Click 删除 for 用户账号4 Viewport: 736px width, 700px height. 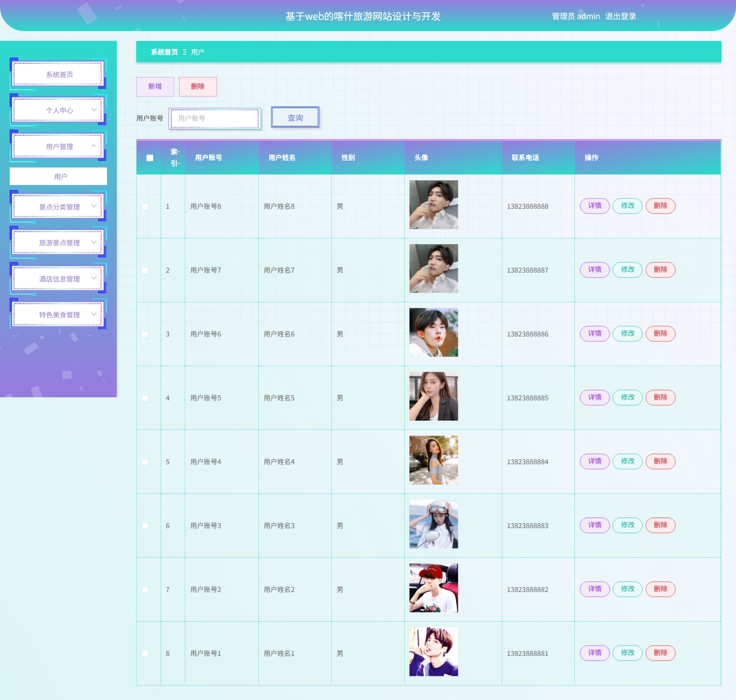[x=660, y=462]
